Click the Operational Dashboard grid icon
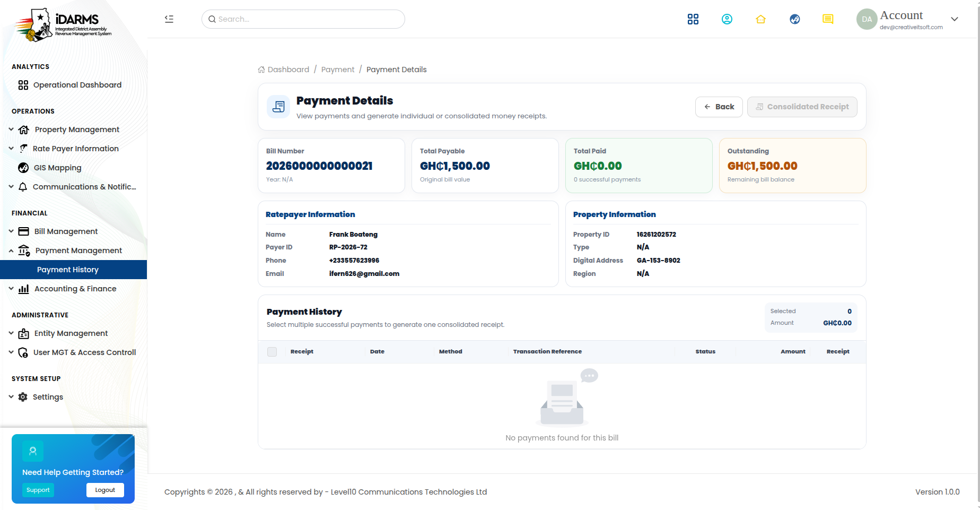The width and height of the screenshot is (980, 510). (23, 85)
